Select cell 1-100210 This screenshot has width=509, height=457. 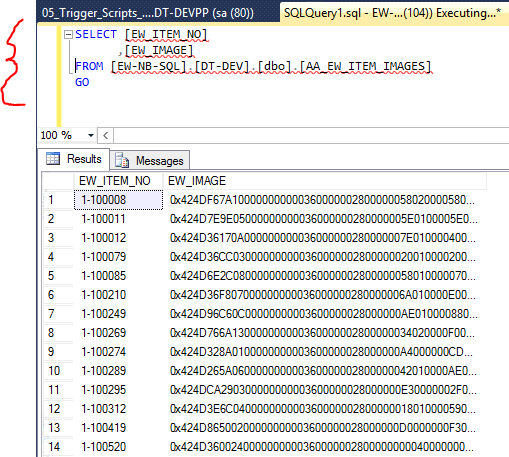tap(118, 295)
